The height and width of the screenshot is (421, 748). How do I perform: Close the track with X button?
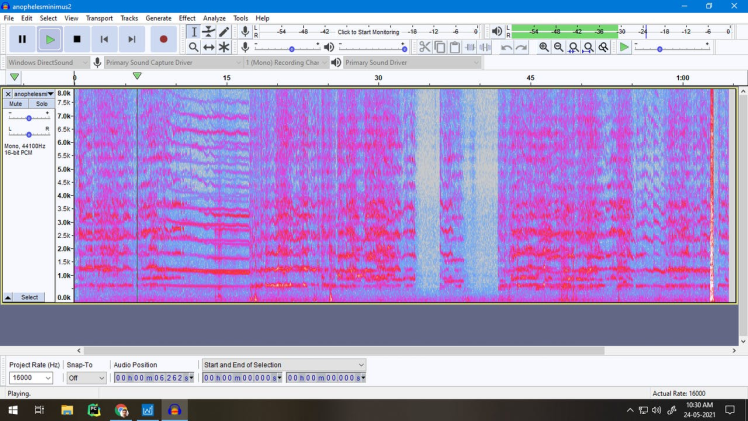[8, 94]
